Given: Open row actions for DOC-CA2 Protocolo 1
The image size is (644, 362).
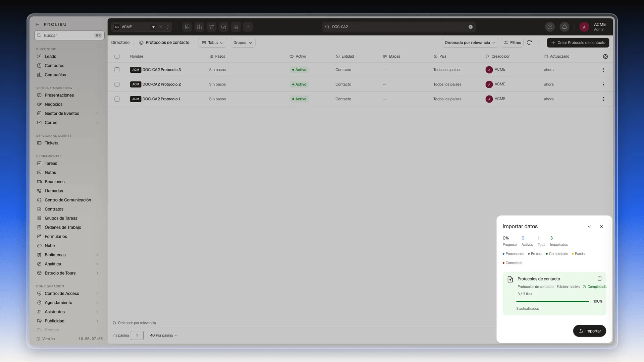Looking at the screenshot, I should [603, 99].
